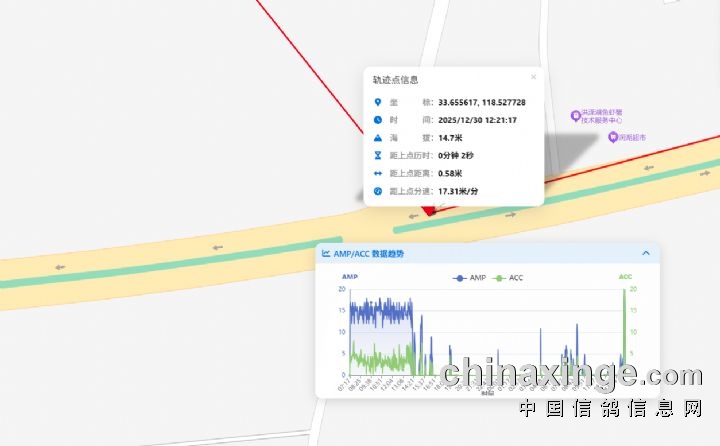Image resolution: width=720 pixels, height=446 pixels.
Task: Click the double-arrow distance icon
Action: pyautogui.click(x=377, y=173)
